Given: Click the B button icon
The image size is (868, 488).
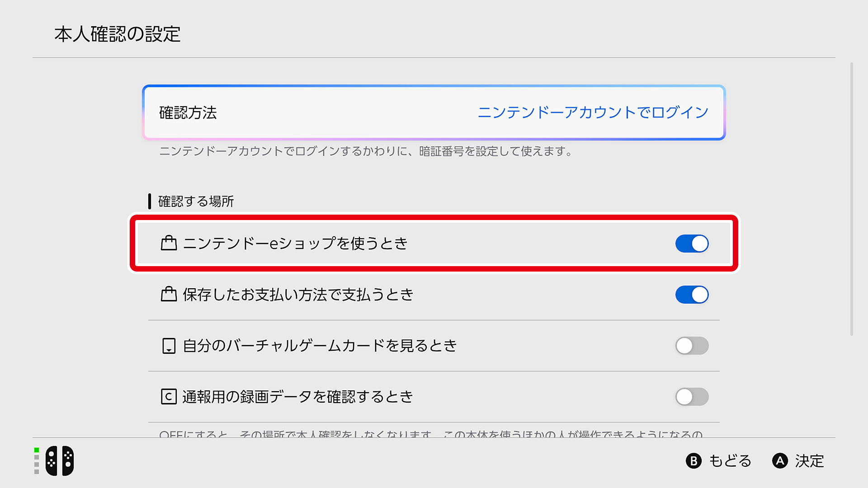Looking at the screenshot, I should pyautogui.click(x=693, y=461).
